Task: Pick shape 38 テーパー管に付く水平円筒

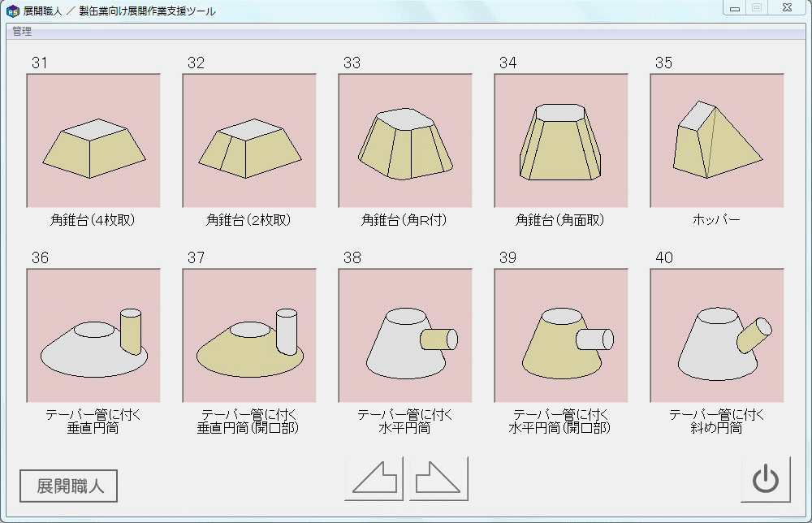Action: pos(405,335)
